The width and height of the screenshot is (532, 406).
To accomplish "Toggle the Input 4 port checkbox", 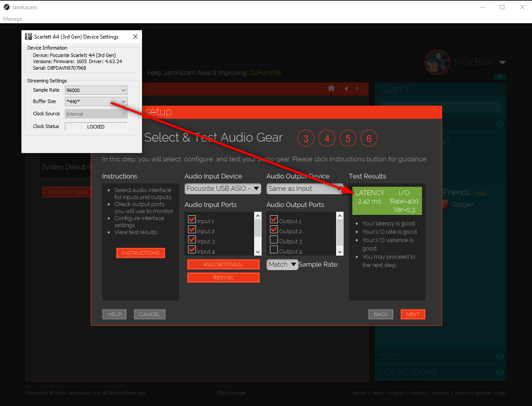I will tap(192, 250).
